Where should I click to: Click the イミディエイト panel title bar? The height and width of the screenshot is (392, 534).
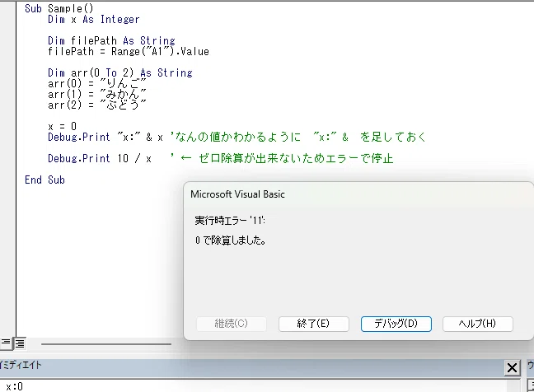[252, 367]
